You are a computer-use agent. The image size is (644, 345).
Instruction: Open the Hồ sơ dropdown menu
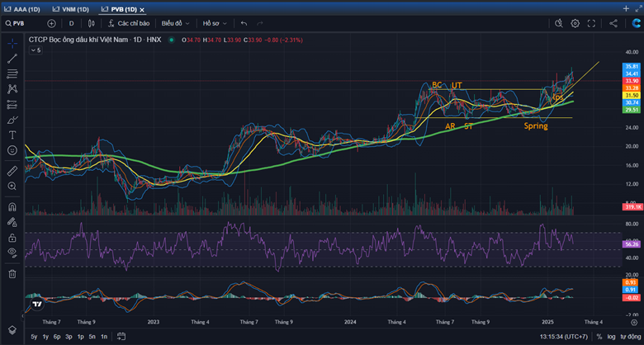(x=215, y=24)
